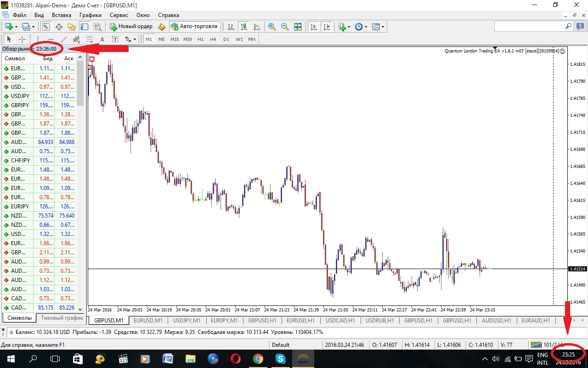Viewport: 588px width, 368px height.
Task: Zoom out of the chart
Action: point(285,27)
